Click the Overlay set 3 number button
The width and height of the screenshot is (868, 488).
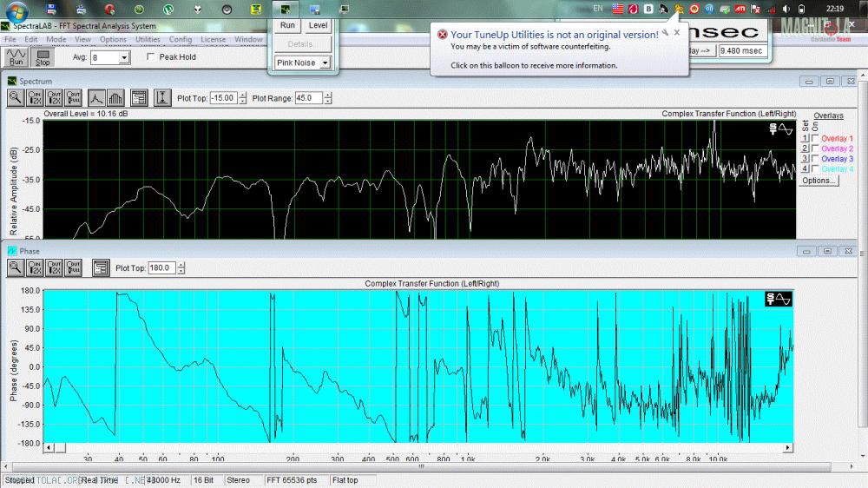[806, 158]
